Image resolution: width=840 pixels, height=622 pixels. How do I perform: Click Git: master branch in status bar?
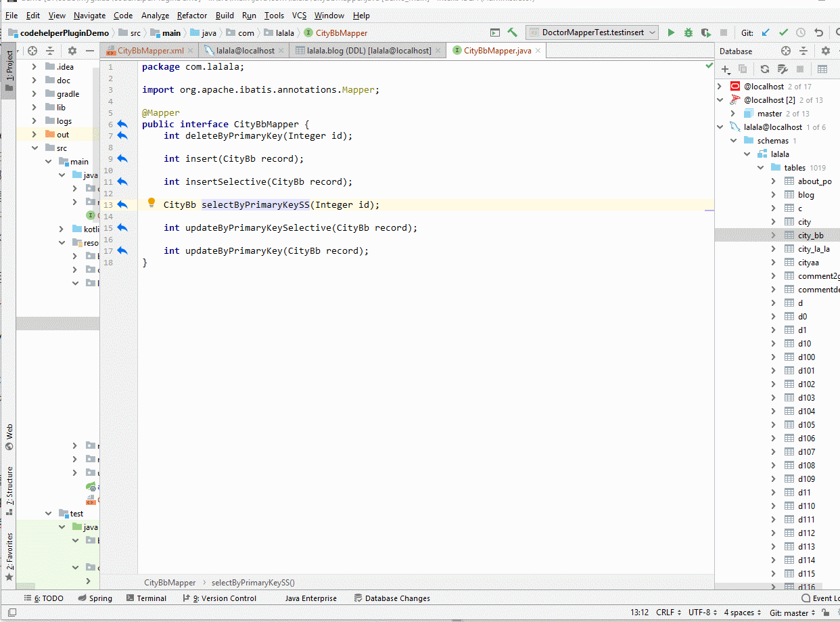pos(793,613)
